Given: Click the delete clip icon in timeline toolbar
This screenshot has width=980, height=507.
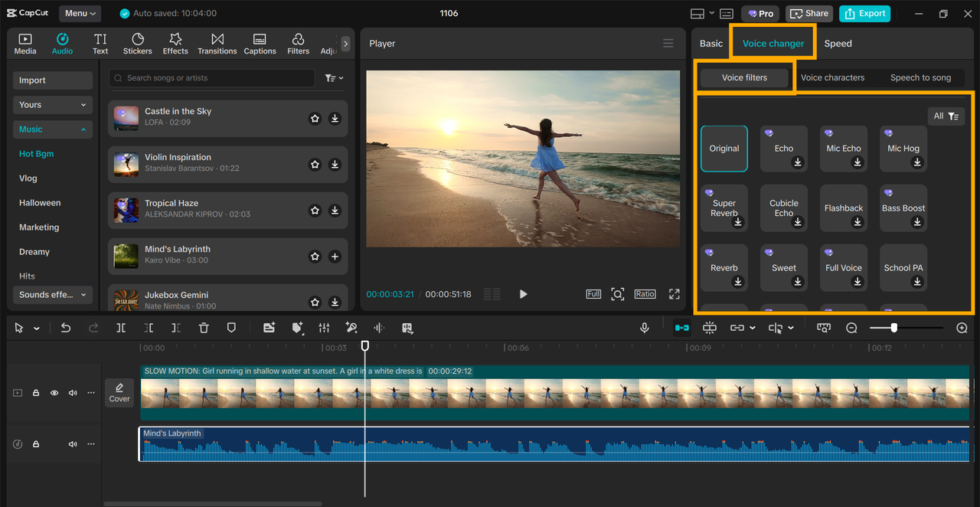Looking at the screenshot, I should coord(204,328).
